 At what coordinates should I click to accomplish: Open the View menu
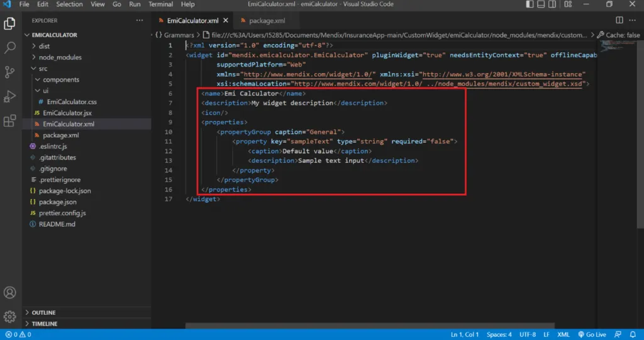(x=97, y=4)
